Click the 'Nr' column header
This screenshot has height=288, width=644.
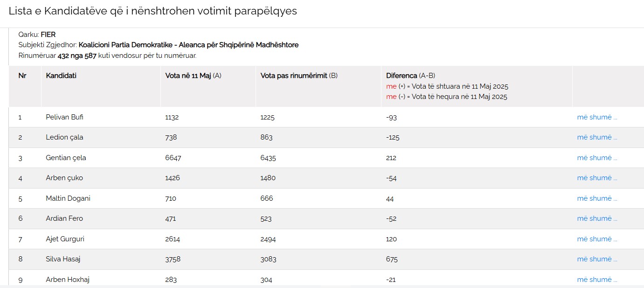pos(22,76)
